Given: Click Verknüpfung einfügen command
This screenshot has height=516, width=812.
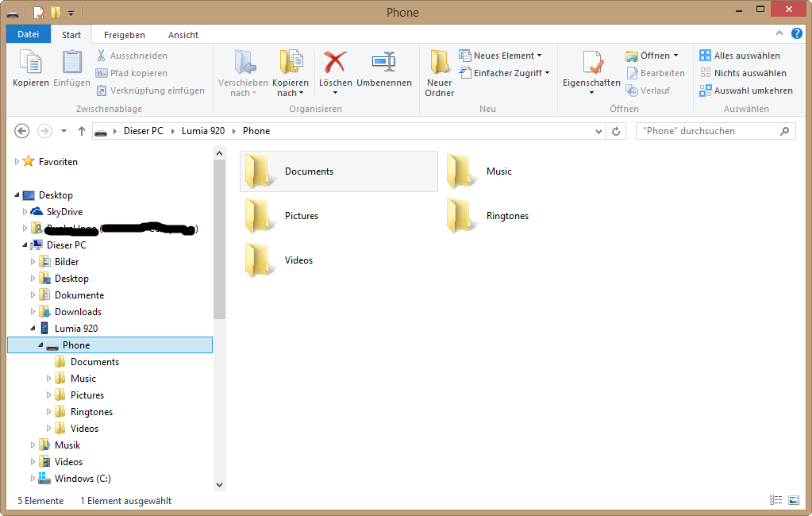Looking at the screenshot, I should [151, 90].
